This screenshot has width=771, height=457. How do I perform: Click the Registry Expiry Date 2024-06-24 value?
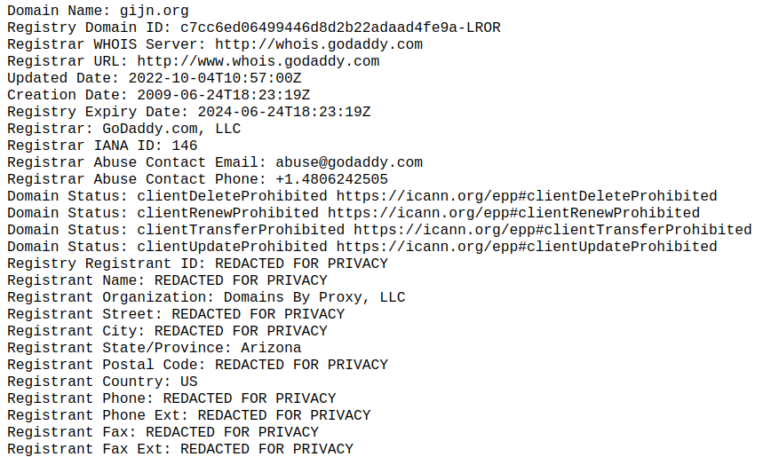coord(284,112)
